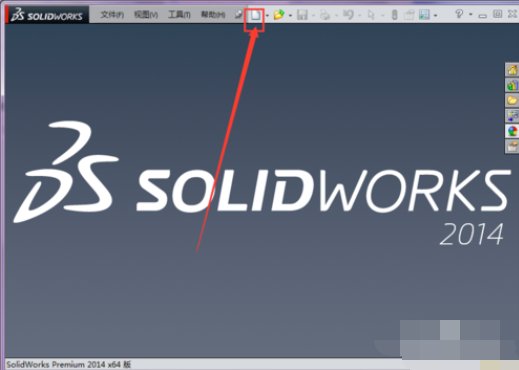Click the Save floppy disk icon
Viewport: 519px width, 370px height.
pyautogui.click(x=302, y=15)
